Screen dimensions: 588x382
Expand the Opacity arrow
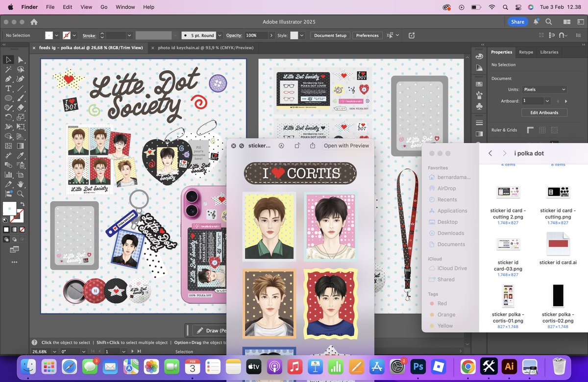point(271,35)
